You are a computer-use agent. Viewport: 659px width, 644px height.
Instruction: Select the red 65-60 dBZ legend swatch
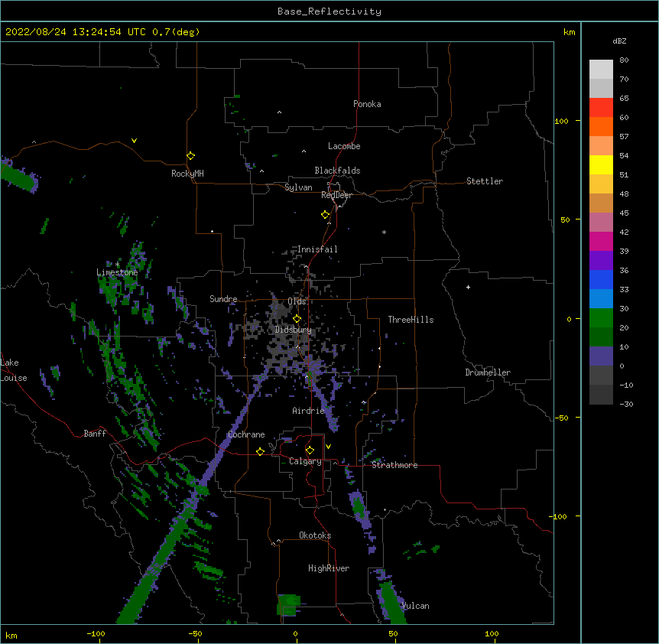[x=601, y=107]
